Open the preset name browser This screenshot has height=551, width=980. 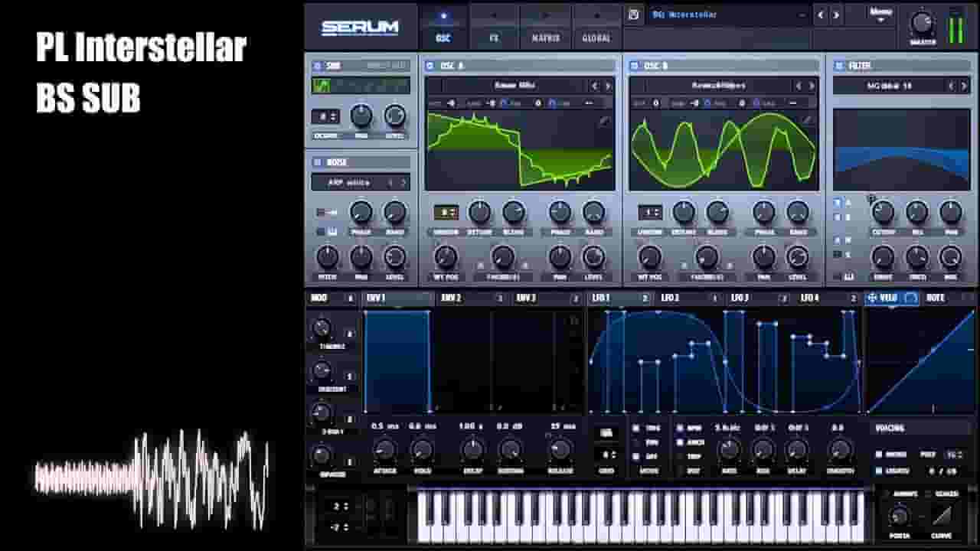727,15
